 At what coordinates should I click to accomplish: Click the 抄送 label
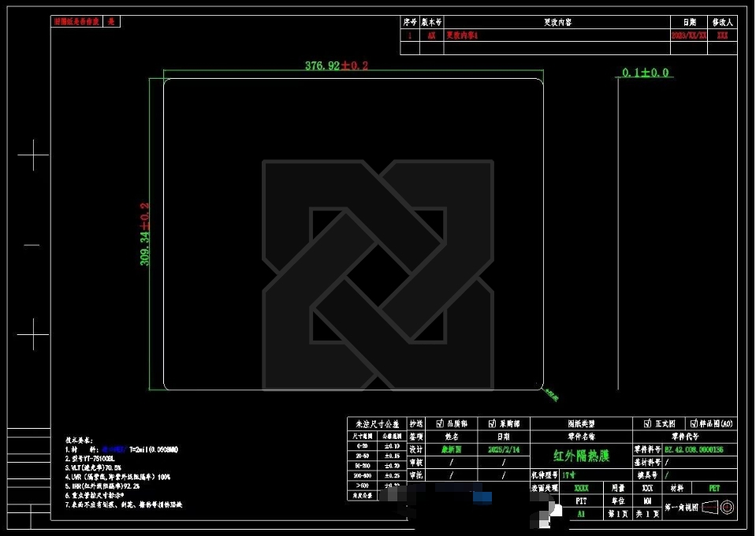416,424
